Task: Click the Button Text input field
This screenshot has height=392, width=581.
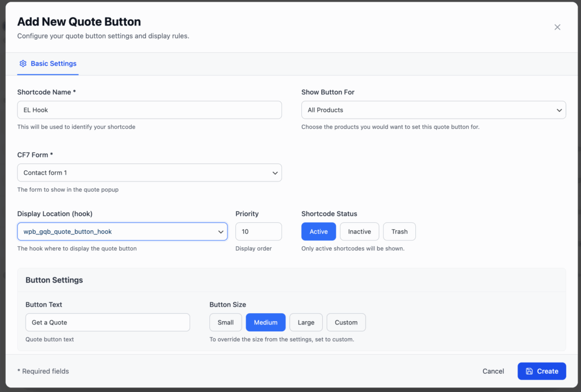Action: point(107,322)
